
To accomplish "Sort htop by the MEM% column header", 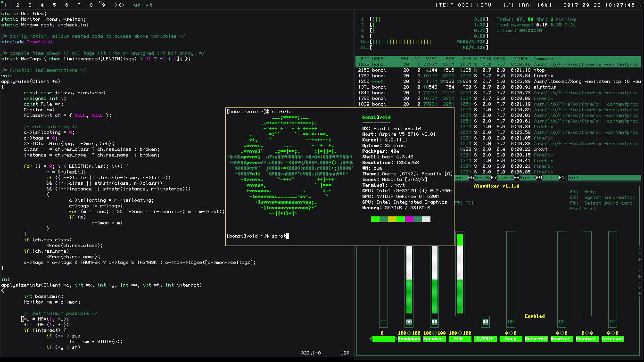I will (500, 59).
